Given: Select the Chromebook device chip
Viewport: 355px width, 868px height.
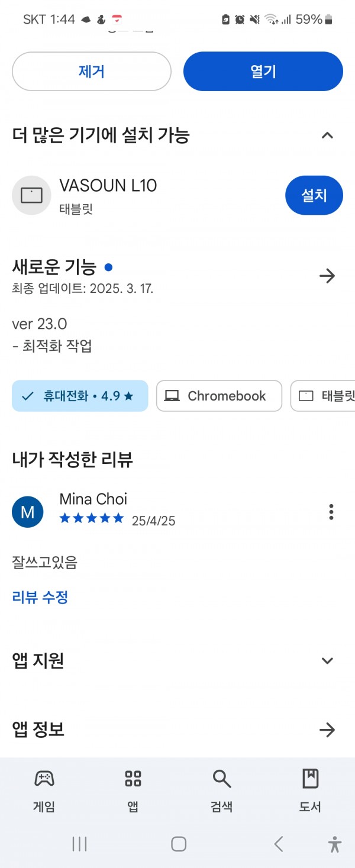Looking at the screenshot, I should click(219, 396).
